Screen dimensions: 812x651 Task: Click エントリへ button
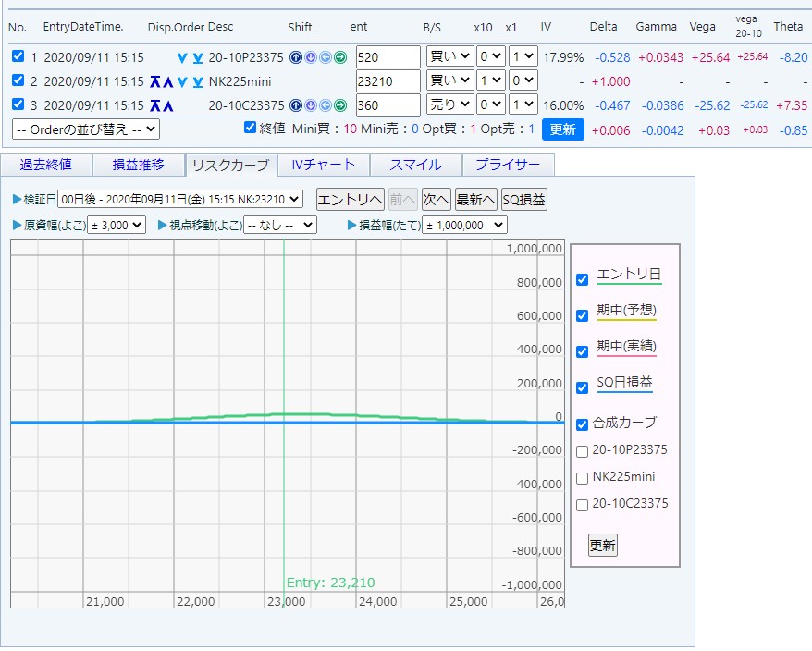point(351,200)
